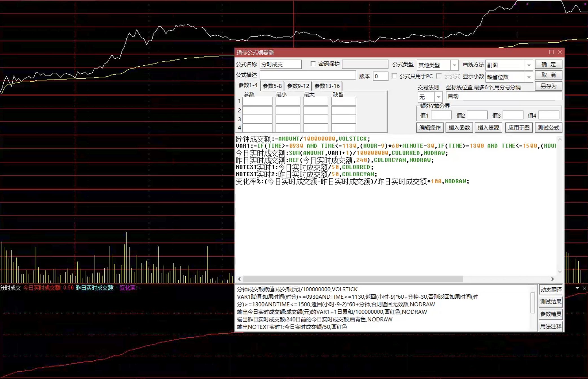Screen dimensions: 588x379
Task: Click the 取消 button
Action: click(548, 75)
